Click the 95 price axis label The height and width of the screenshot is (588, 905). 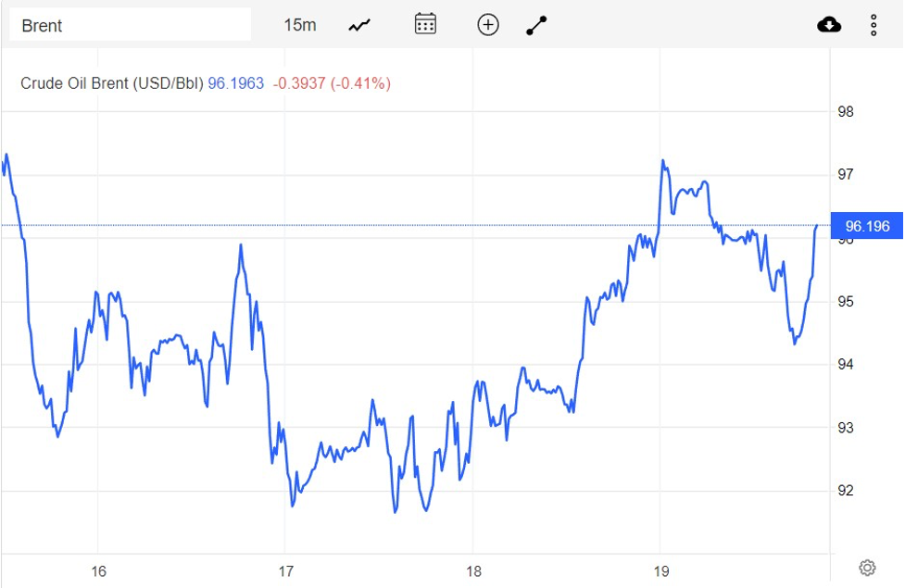pyautogui.click(x=845, y=302)
